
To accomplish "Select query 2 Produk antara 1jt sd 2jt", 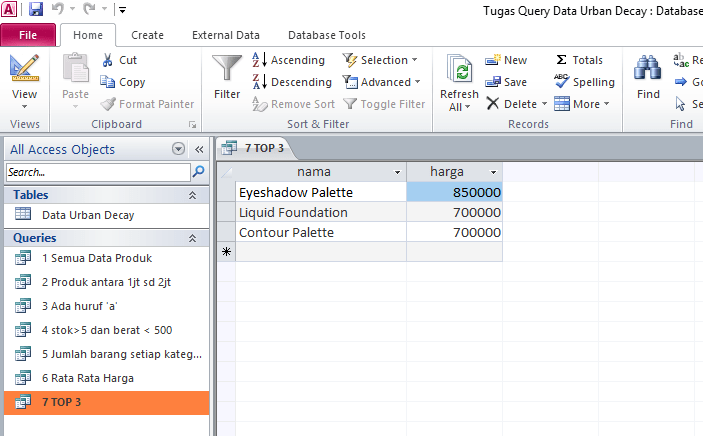I will point(106,282).
